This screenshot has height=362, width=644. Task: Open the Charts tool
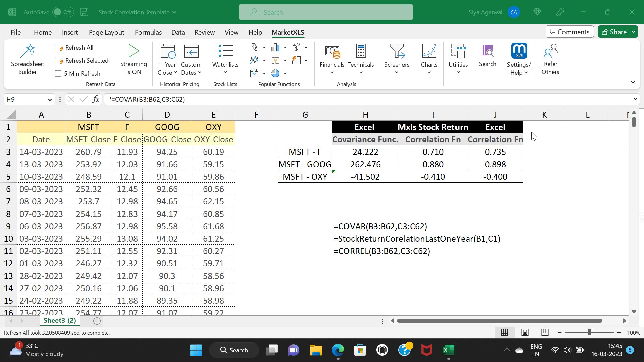[429, 60]
